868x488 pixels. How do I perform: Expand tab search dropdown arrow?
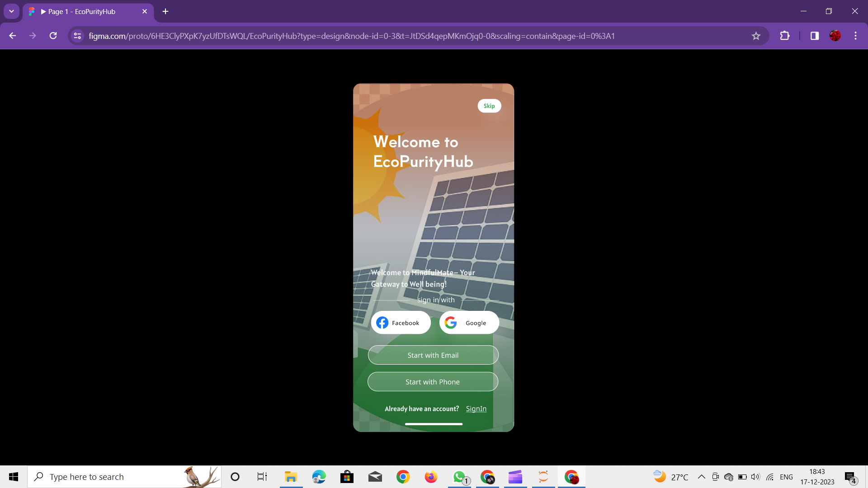point(11,11)
